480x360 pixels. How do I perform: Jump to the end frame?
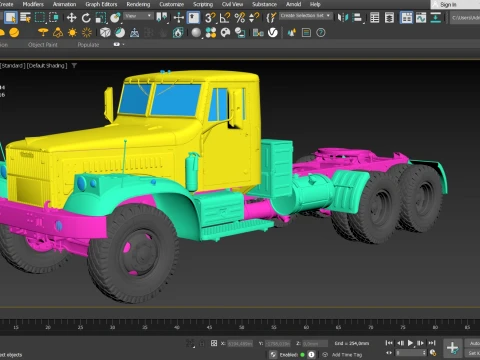pos(432,343)
